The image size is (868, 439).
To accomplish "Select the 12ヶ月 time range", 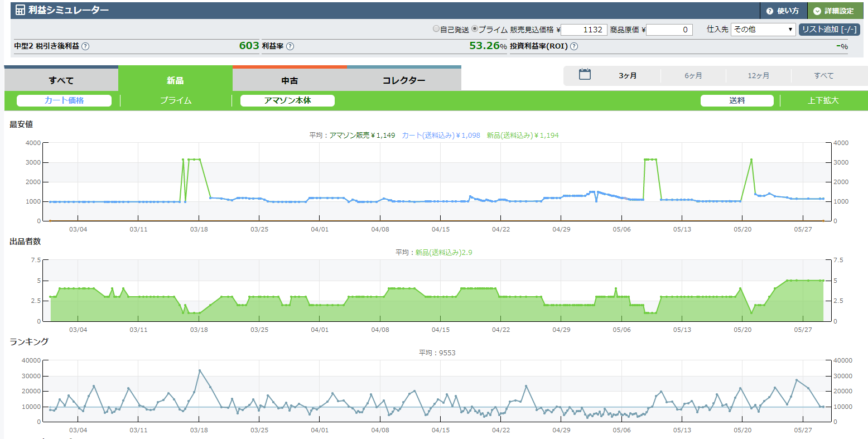I will 758,75.
